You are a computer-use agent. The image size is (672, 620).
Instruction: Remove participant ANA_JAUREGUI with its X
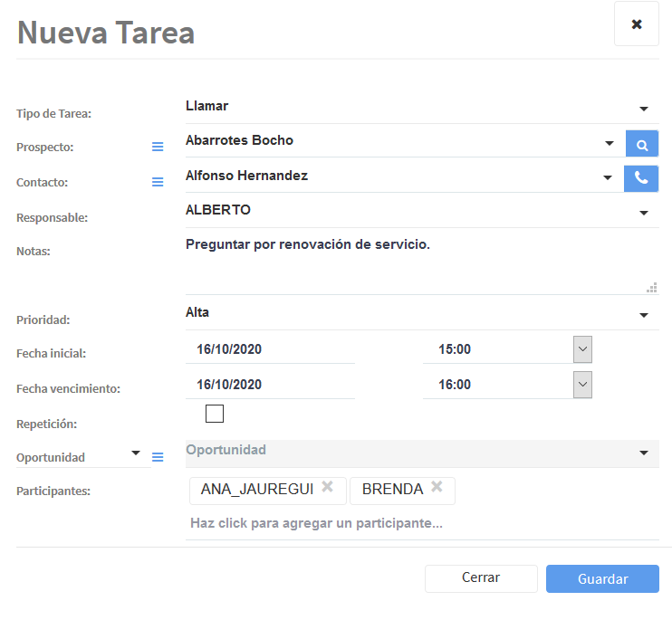[x=328, y=488]
